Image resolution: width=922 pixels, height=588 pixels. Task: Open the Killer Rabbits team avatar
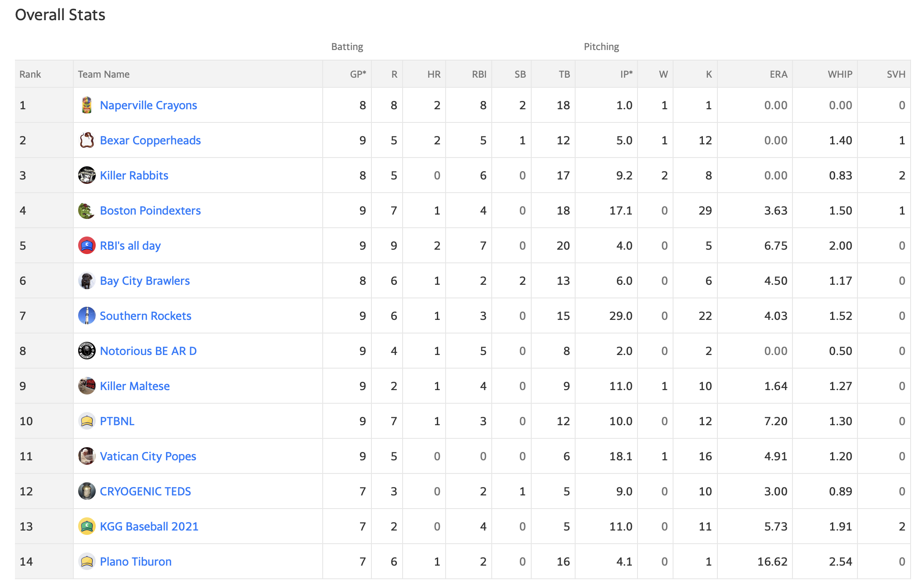point(87,175)
